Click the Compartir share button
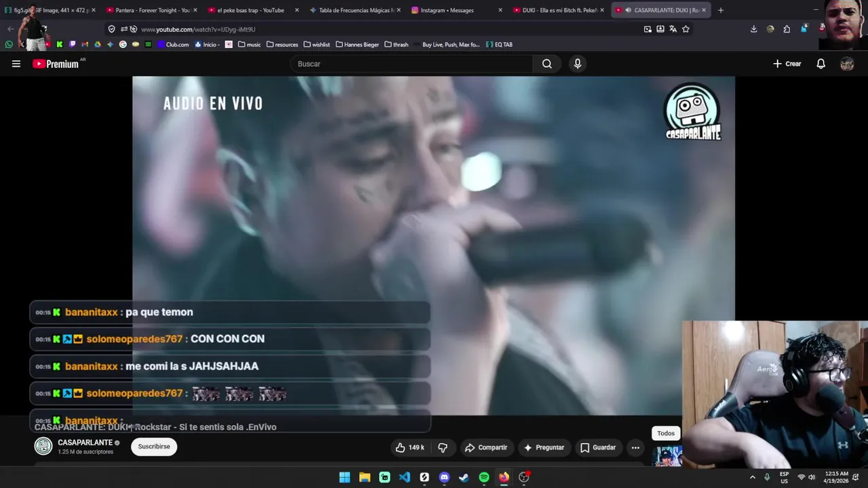868x488 pixels. (486, 447)
